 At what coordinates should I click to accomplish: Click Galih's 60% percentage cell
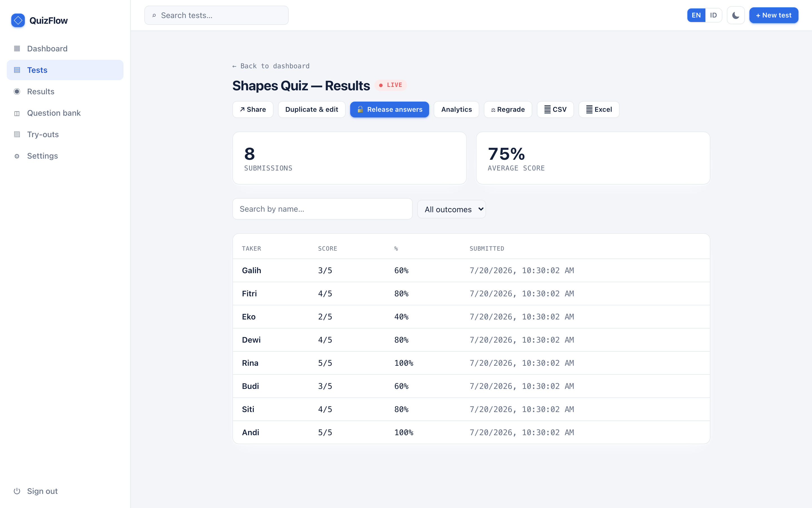pyautogui.click(x=401, y=270)
